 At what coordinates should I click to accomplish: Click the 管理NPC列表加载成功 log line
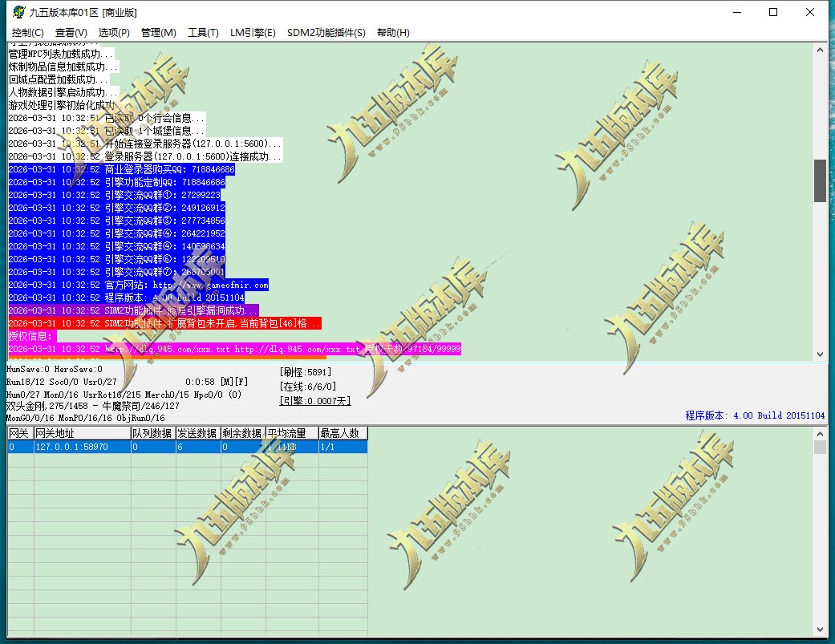coord(61,54)
